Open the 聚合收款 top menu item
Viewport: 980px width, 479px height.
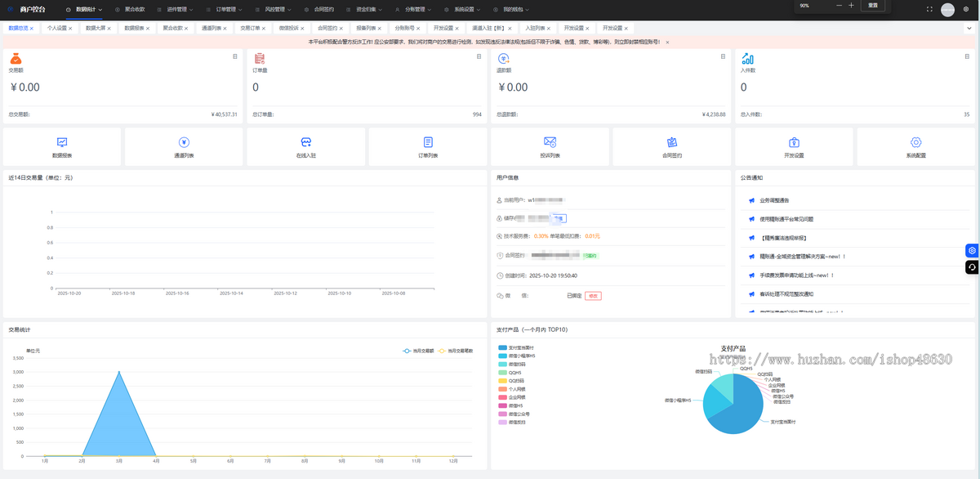(131, 9)
